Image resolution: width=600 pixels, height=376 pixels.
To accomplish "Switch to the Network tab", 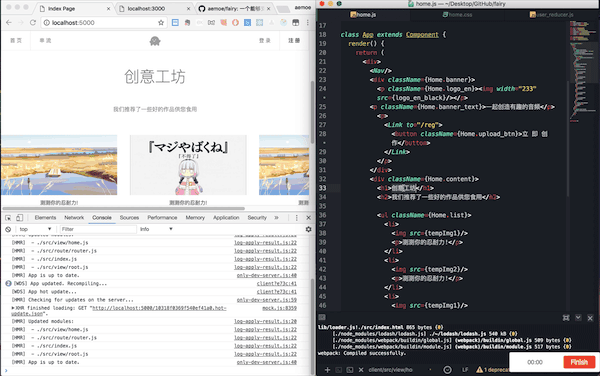I will [74, 218].
